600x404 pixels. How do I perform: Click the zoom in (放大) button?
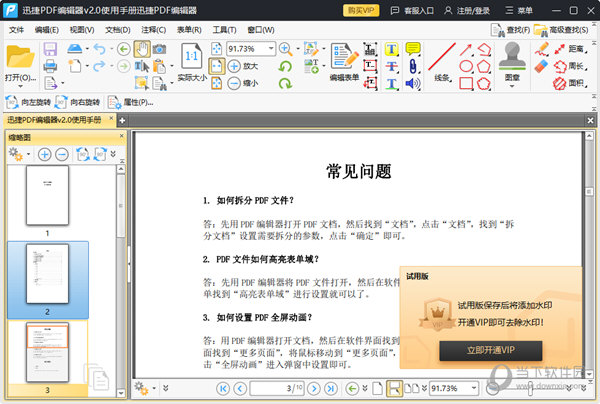point(243,66)
